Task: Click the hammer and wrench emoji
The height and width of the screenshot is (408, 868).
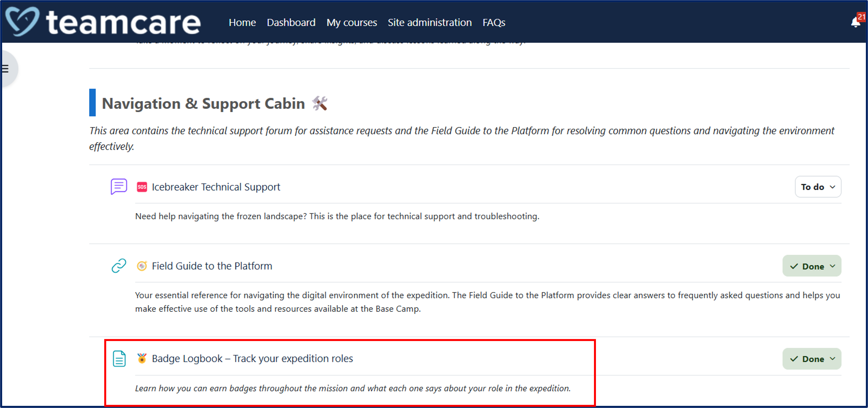Action: (x=319, y=103)
